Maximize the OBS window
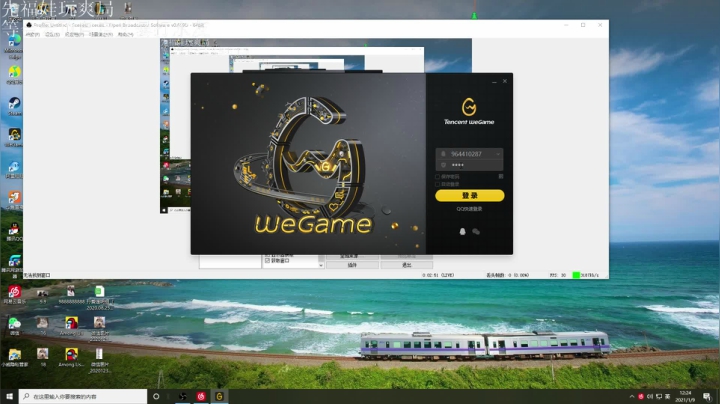Viewport: 720px width, 404px height. pyautogui.click(x=583, y=25)
